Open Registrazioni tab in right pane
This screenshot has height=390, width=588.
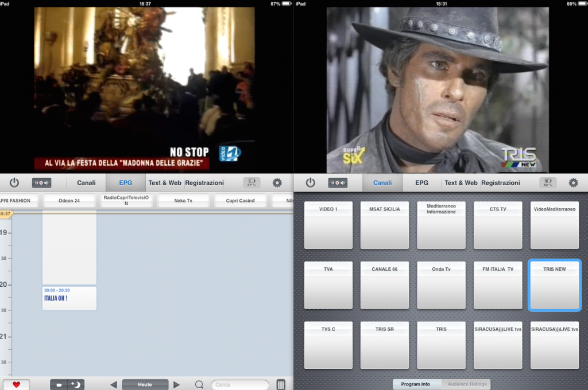pos(501,183)
